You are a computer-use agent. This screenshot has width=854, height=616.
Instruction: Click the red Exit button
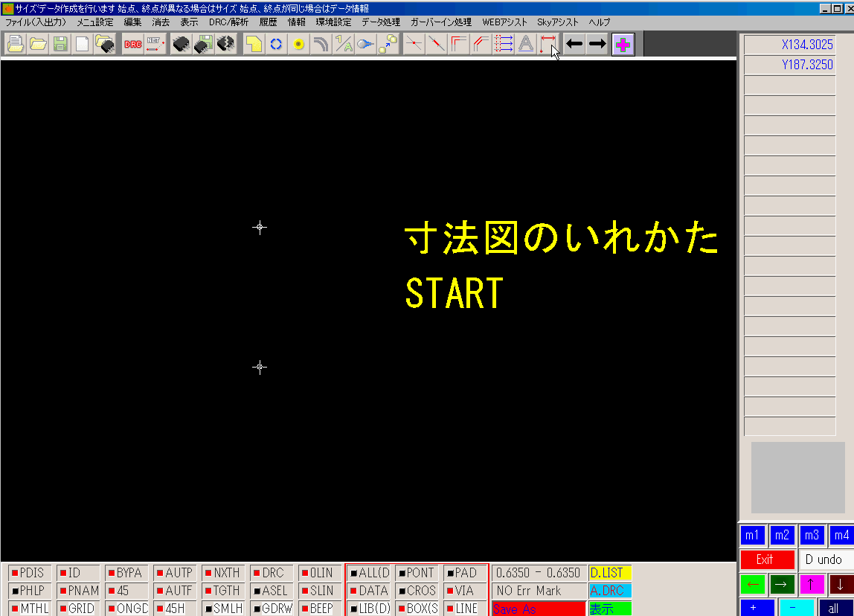pos(767,559)
